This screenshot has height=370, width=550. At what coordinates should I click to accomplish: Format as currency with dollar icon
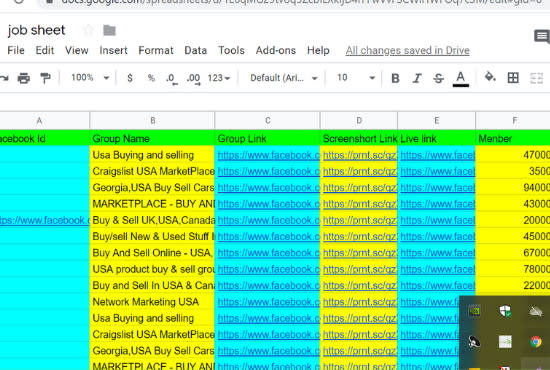click(x=130, y=78)
